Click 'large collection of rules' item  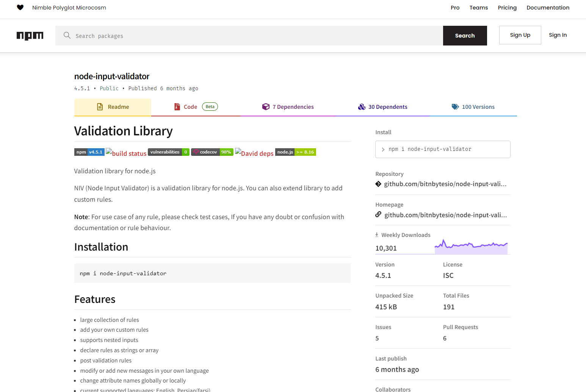point(110,320)
